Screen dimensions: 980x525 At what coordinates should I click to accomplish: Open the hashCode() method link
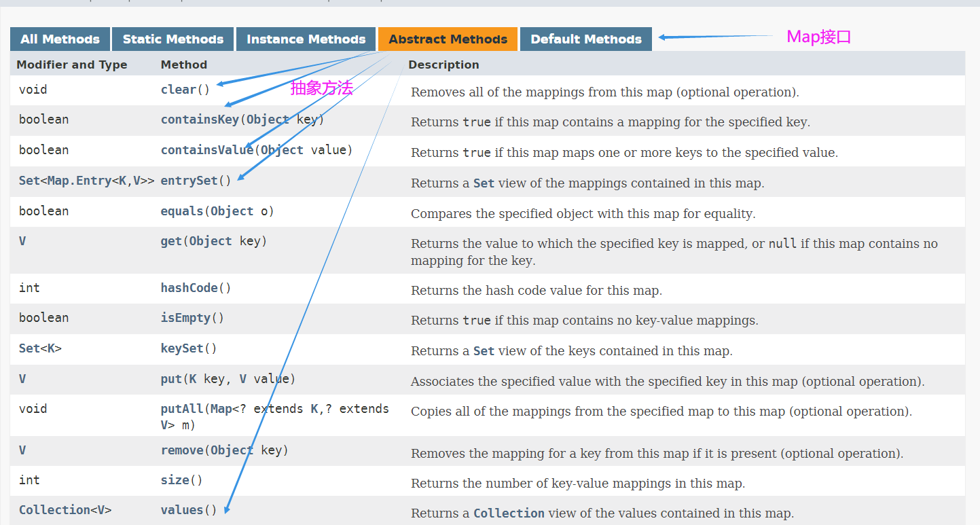189,288
